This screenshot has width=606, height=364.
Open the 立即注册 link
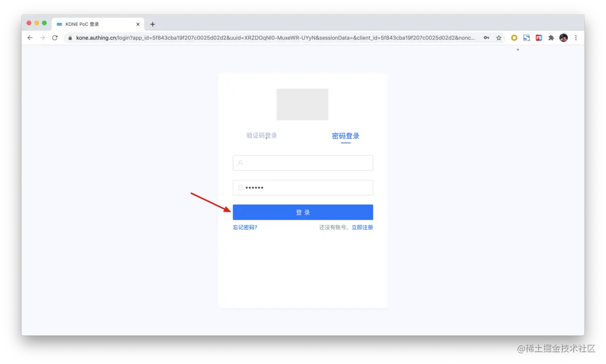362,227
